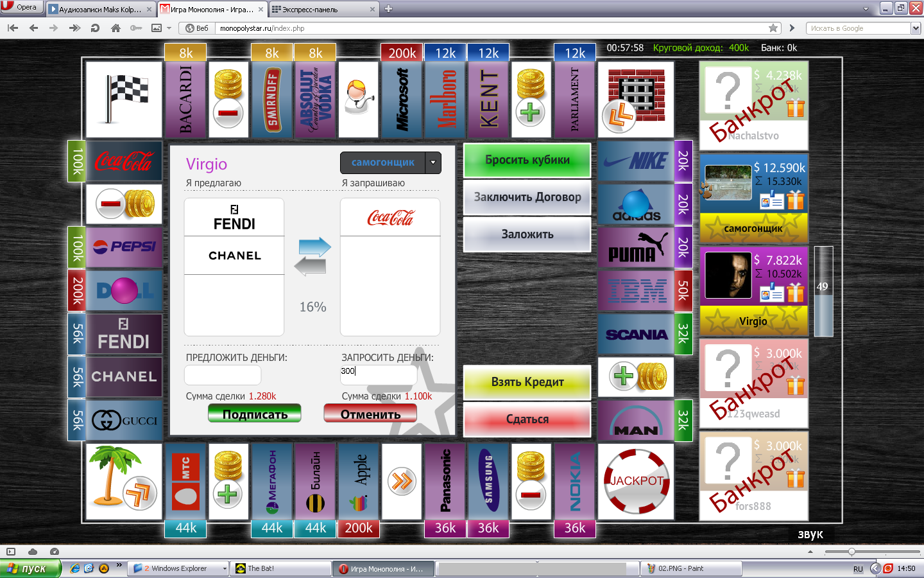Click the Pepsi board tile
Image resolution: width=924 pixels, height=578 pixels.
pos(124,247)
